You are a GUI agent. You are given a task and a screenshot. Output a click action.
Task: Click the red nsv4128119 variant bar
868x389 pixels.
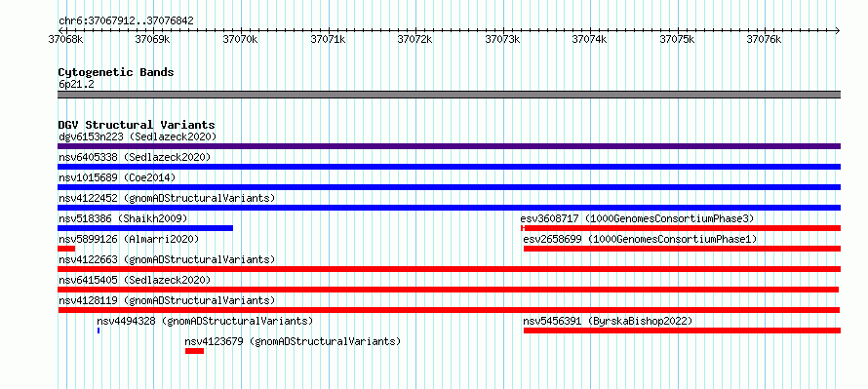[x=449, y=310]
